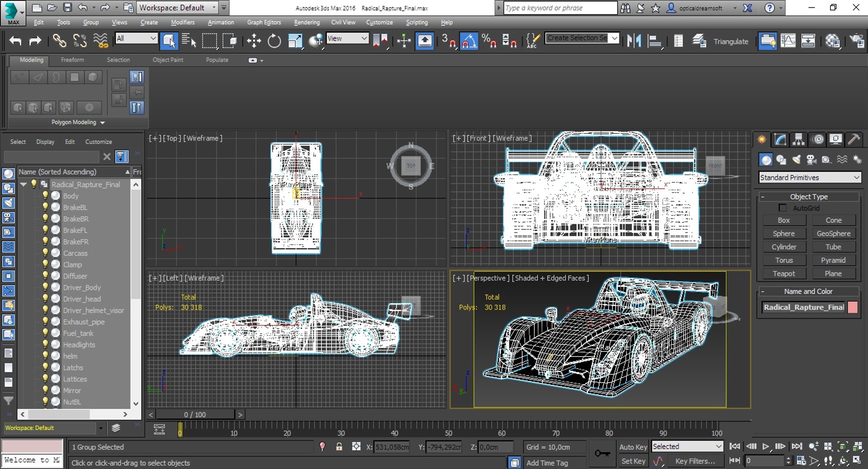Choose the Select and Scale tool
This screenshot has height=469, width=868.
(x=295, y=41)
